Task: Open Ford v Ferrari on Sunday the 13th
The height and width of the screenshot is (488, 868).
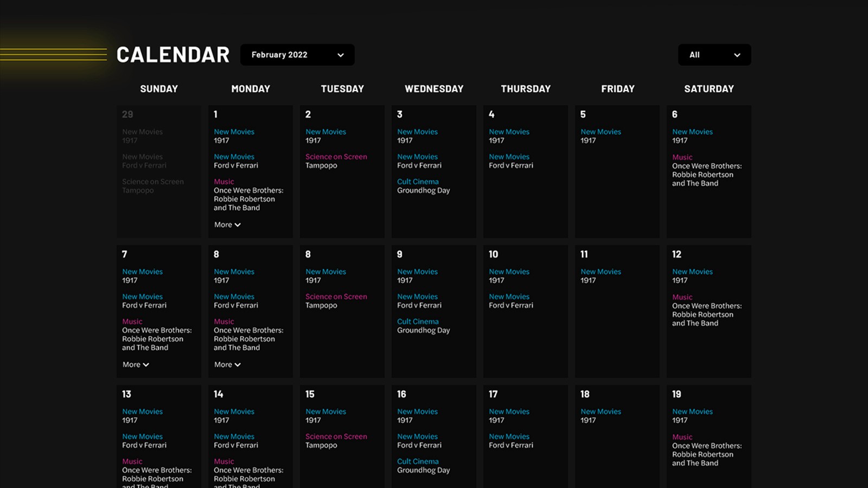Action: click(144, 445)
